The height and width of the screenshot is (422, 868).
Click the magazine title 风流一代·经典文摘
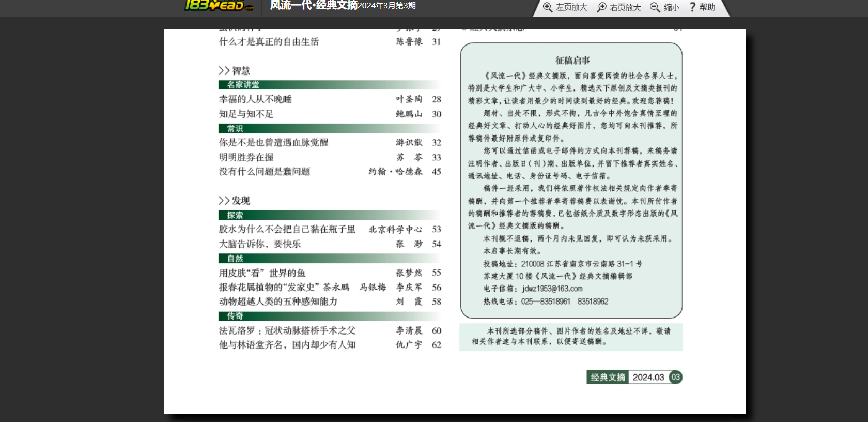[x=314, y=6]
